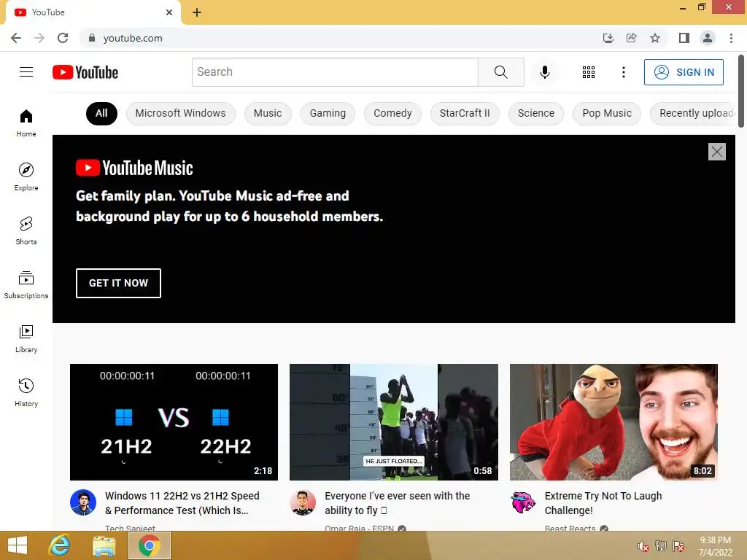Start voice search with microphone
Viewport: 747px width, 560px height.
tap(544, 72)
